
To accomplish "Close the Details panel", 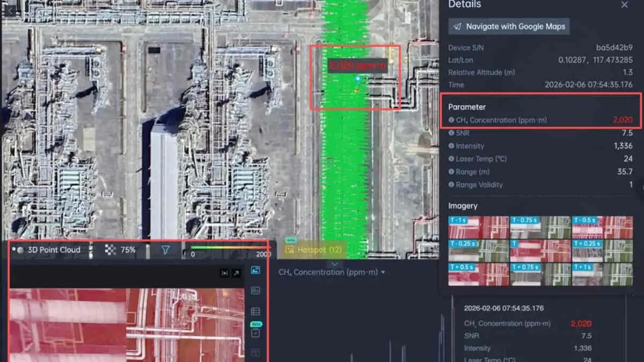I will [624, 5].
